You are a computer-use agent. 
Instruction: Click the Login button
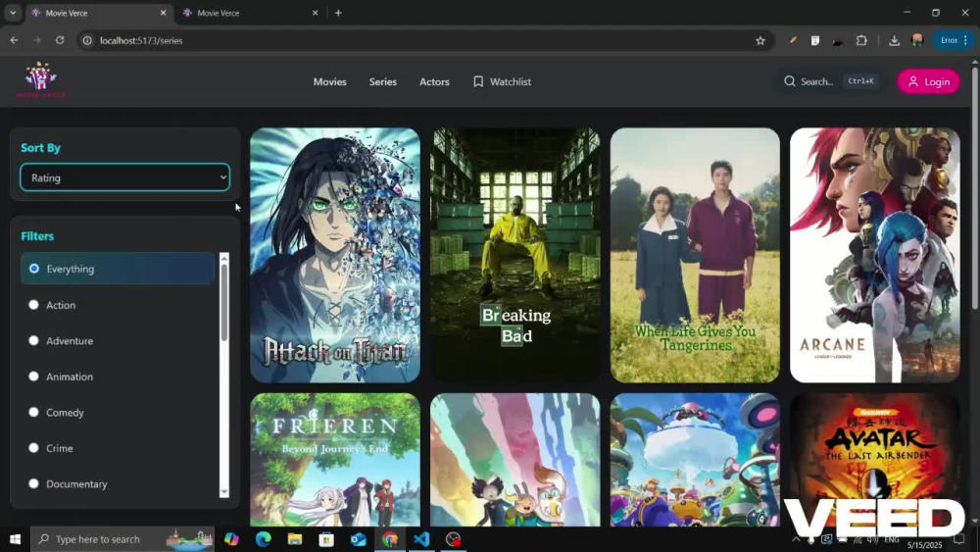point(929,82)
